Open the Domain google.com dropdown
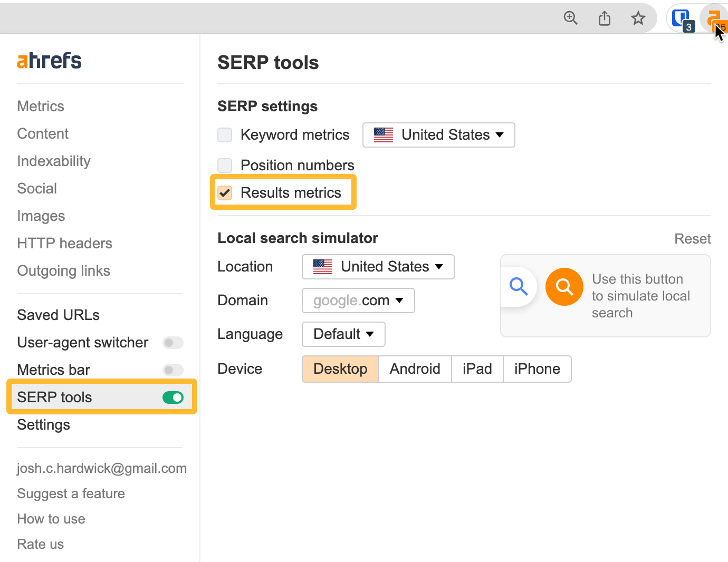Screen dimensions: 728x562 pyautogui.click(x=358, y=301)
